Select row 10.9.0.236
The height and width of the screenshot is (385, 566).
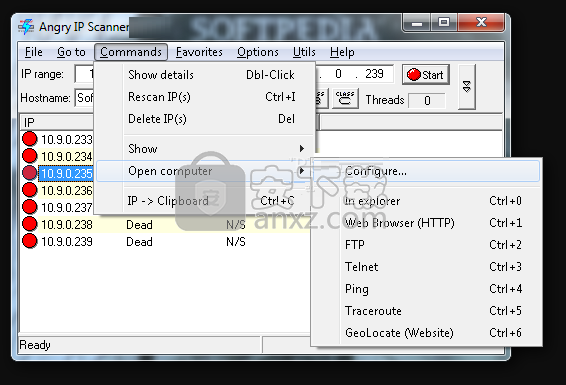66,190
